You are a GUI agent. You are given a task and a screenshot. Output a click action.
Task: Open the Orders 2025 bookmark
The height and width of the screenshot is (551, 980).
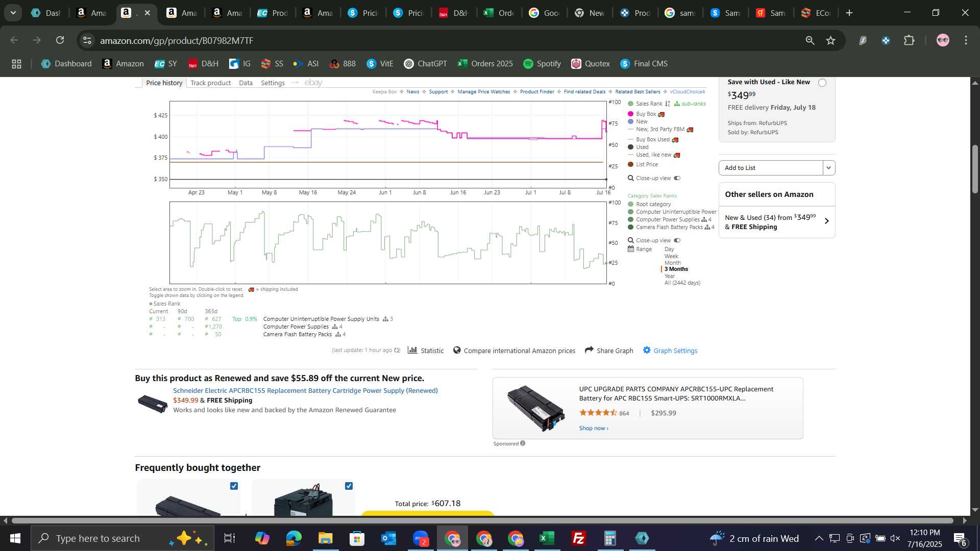tap(485, 64)
